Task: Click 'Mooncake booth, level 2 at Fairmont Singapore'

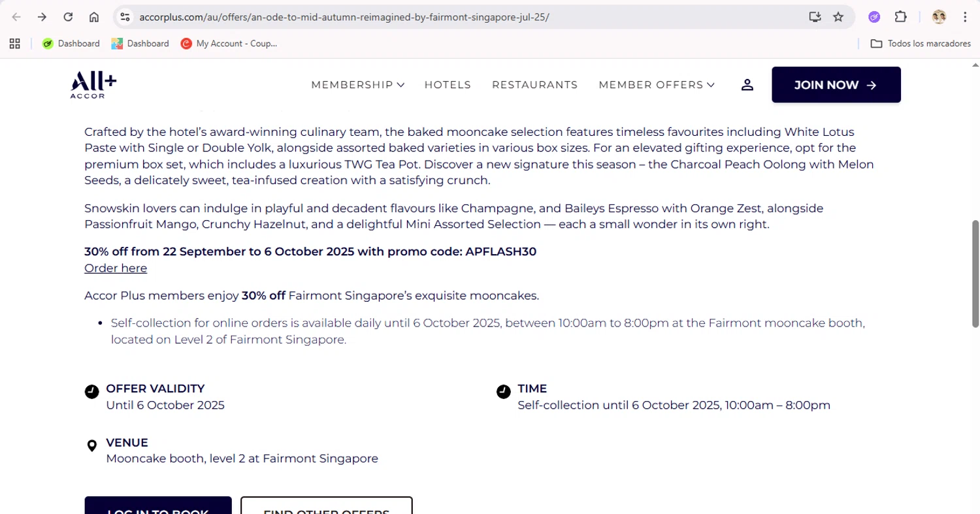Action: pyautogui.click(x=242, y=458)
